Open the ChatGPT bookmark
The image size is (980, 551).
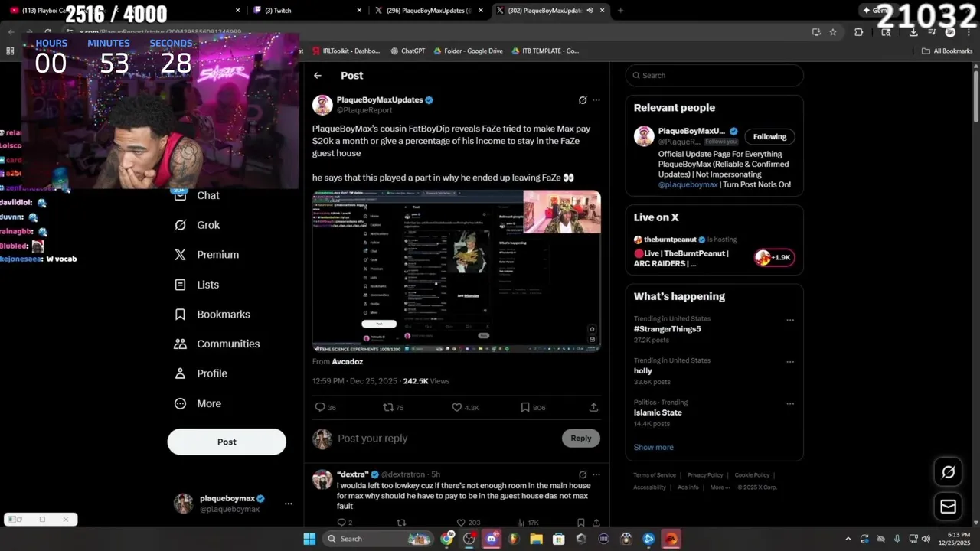(x=407, y=51)
